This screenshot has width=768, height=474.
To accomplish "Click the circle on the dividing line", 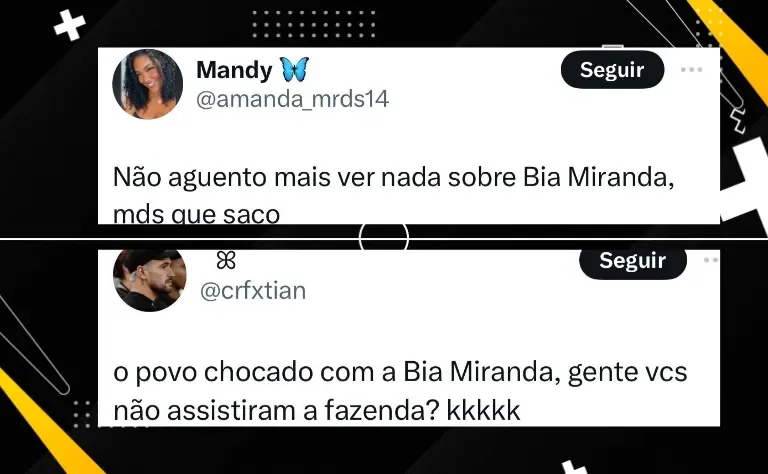I will tap(384, 238).
